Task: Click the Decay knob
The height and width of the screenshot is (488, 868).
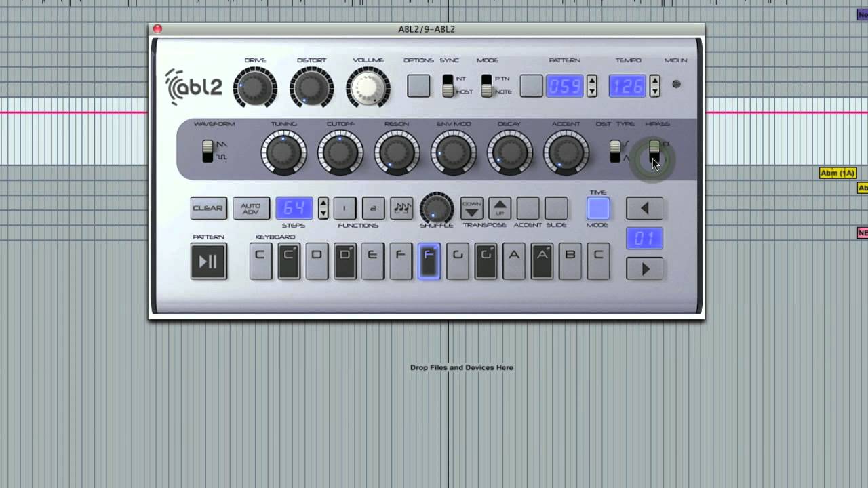Action: 510,152
